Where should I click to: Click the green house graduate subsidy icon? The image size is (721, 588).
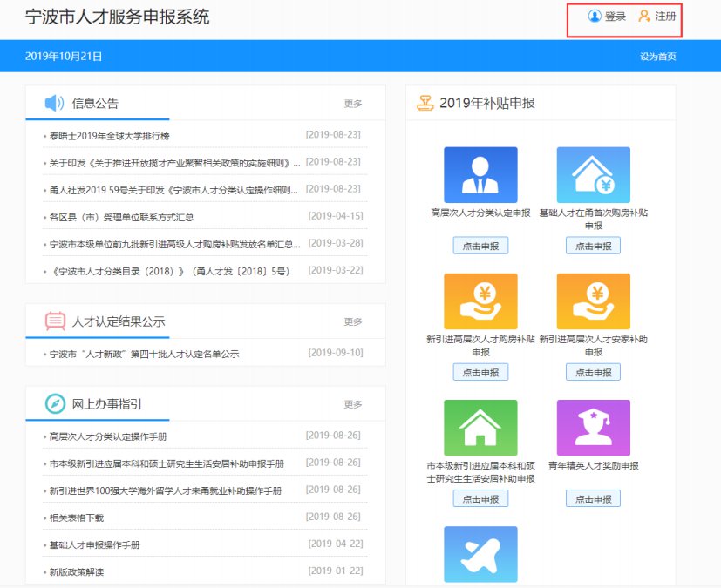click(480, 428)
